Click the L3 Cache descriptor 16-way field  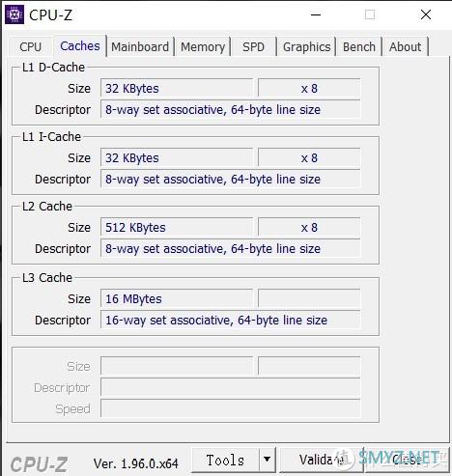click(230, 321)
